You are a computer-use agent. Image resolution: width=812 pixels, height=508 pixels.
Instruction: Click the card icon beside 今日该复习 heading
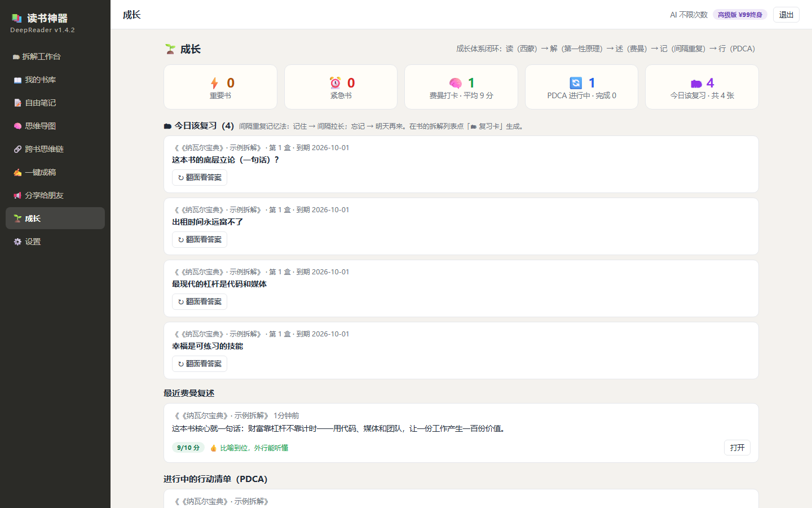click(167, 126)
